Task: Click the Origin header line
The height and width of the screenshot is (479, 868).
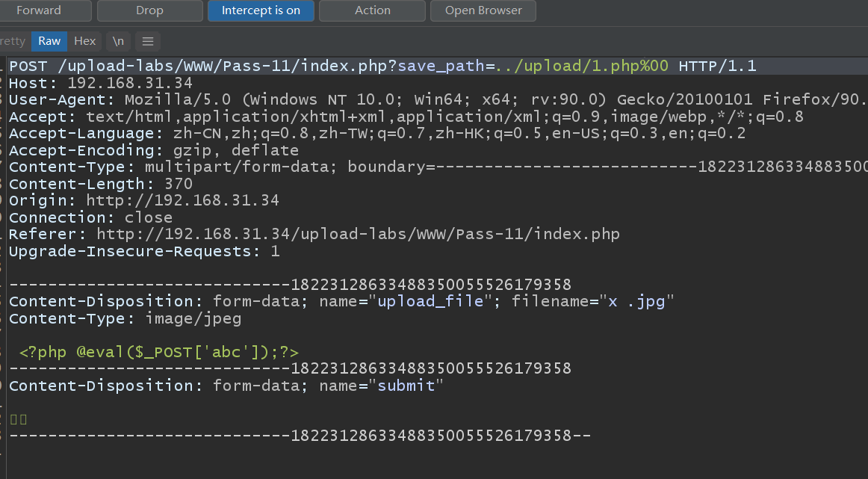Action: coord(143,200)
